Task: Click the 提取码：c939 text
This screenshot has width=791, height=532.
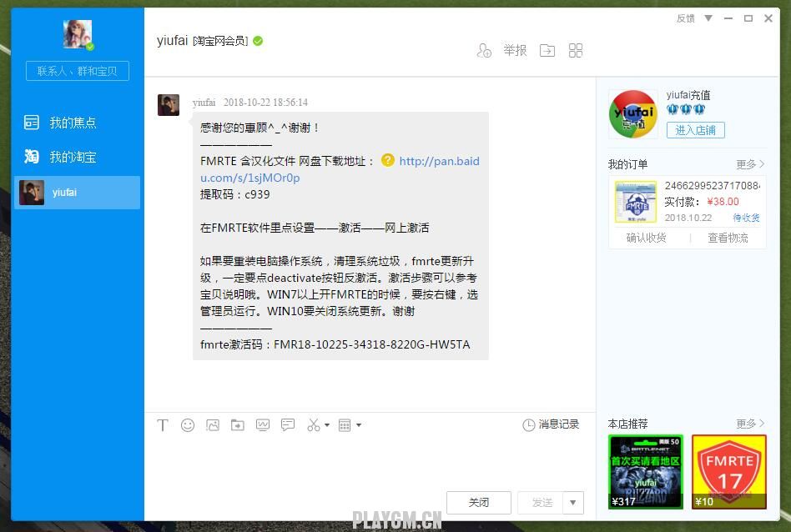Action: 235,194
